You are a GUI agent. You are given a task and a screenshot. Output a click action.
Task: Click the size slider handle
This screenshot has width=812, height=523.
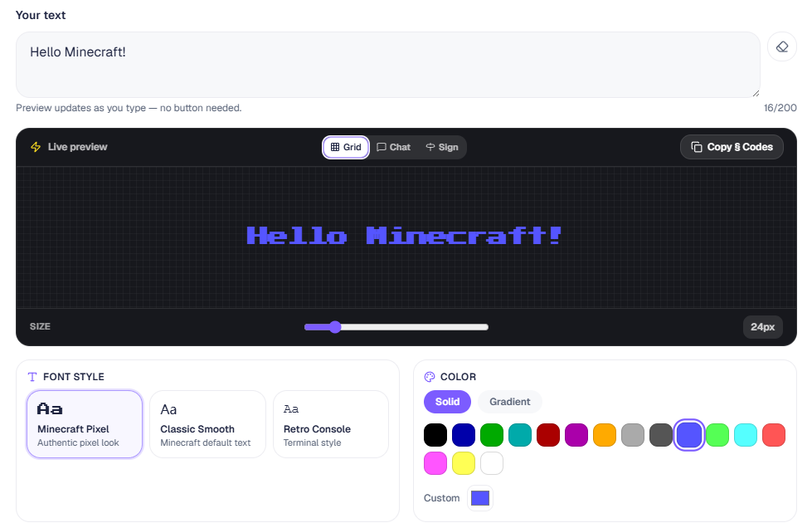pyautogui.click(x=335, y=326)
